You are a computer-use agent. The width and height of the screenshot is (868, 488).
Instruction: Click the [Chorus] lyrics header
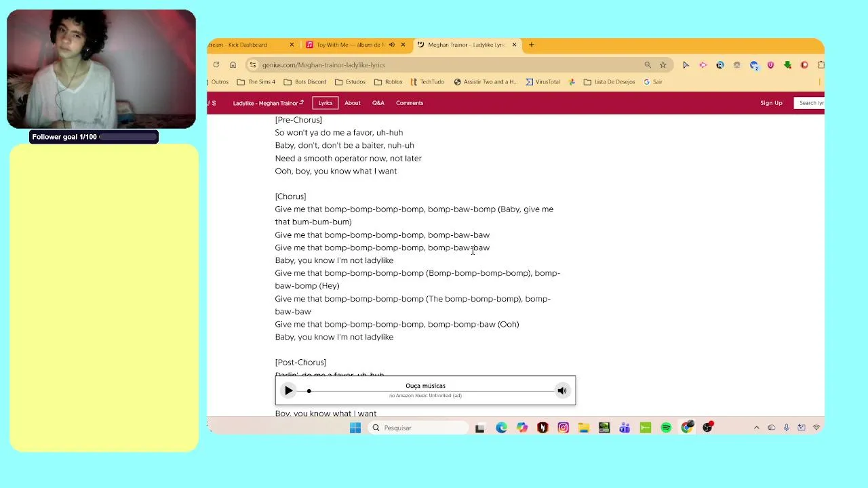[290, 197]
